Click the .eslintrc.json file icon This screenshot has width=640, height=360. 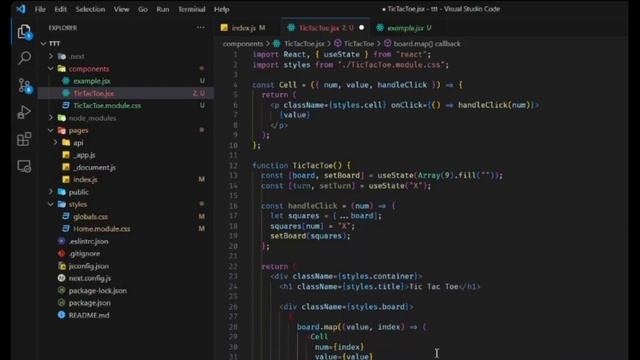pyautogui.click(x=61, y=241)
